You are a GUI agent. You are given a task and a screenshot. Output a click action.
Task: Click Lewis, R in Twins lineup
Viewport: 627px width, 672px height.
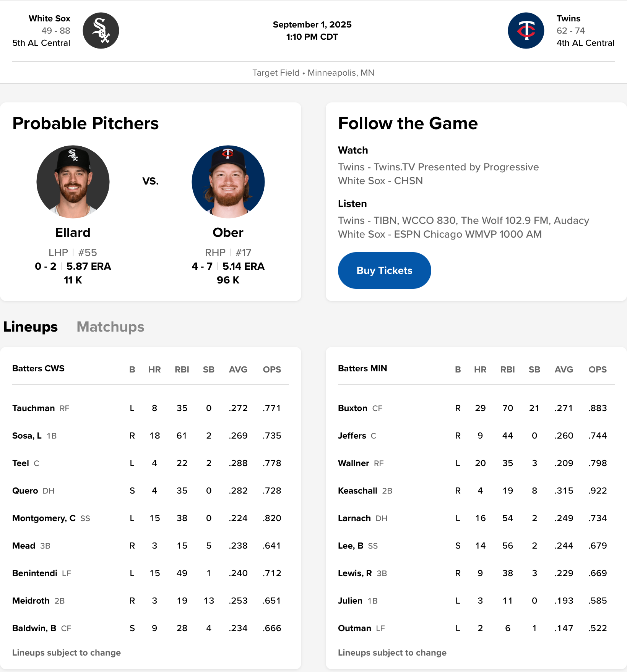(x=355, y=573)
